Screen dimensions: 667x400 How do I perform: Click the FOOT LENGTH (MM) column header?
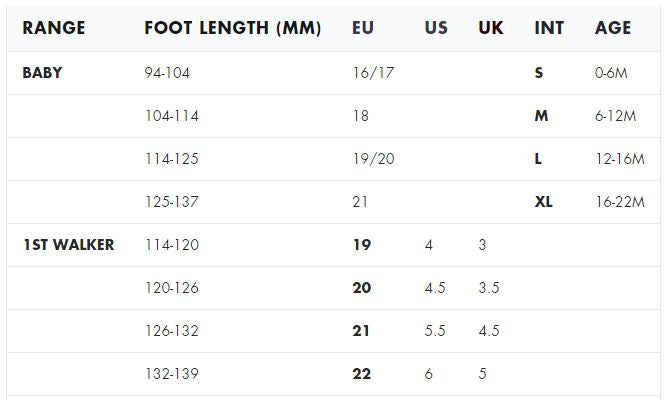[232, 28]
